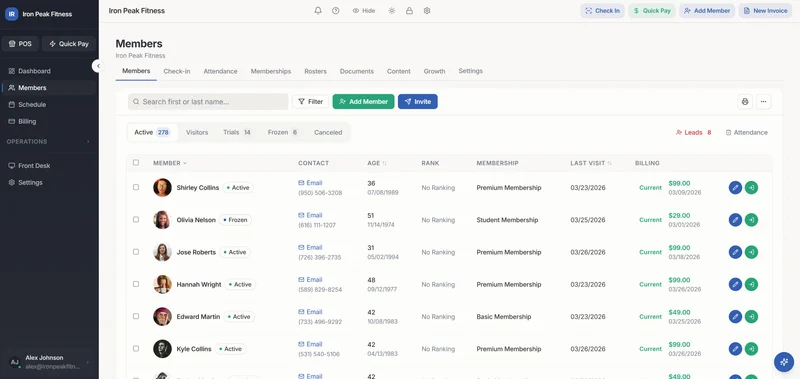Check in Edward Martin with green icon
Screen dimensions: 800x379
pyautogui.click(x=751, y=317)
